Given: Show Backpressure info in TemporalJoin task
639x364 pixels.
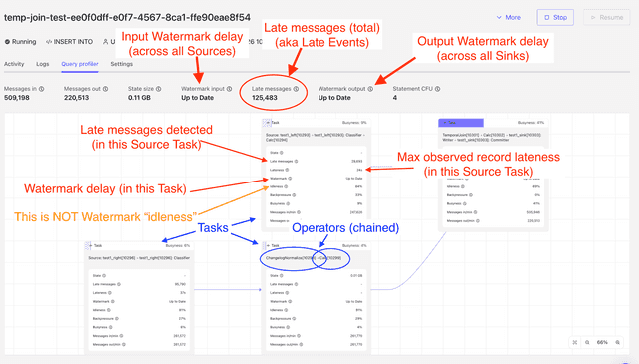Looking at the screenshot, I should tap(471, 195).
